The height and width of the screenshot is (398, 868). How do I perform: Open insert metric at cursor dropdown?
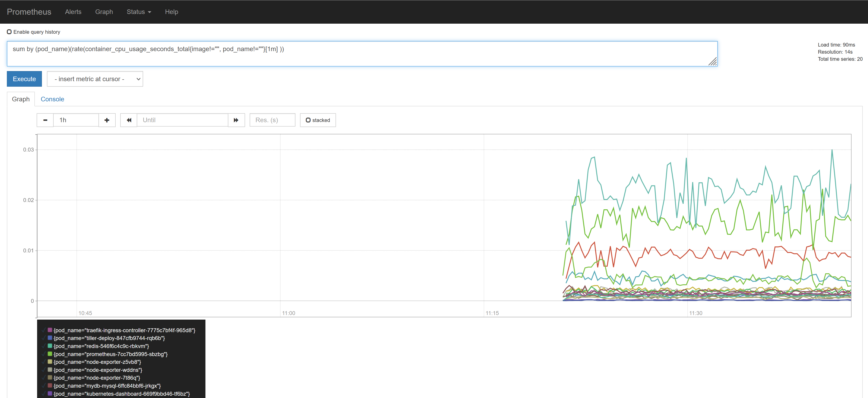tap(95, 79)
